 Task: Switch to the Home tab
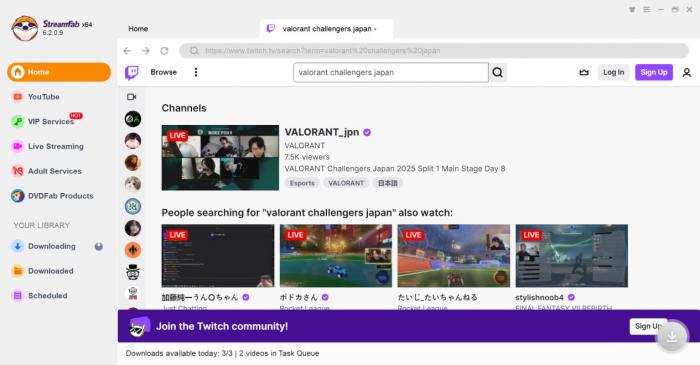[138, 29]
